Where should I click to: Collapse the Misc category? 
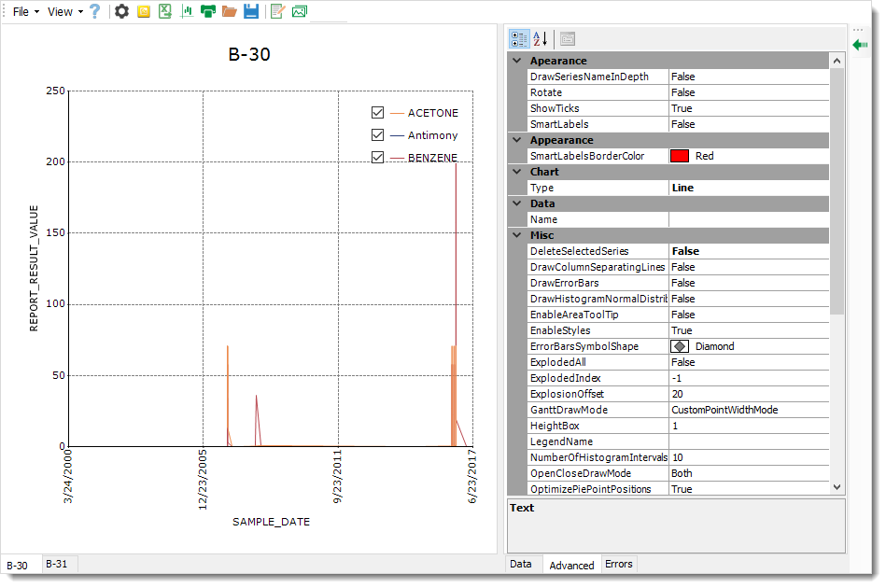(517, 234)
